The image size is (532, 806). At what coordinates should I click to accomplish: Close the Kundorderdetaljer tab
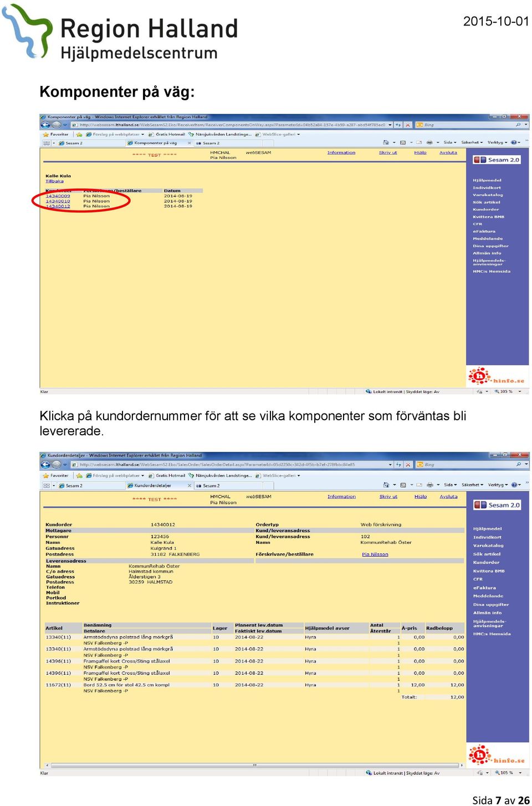190,486
